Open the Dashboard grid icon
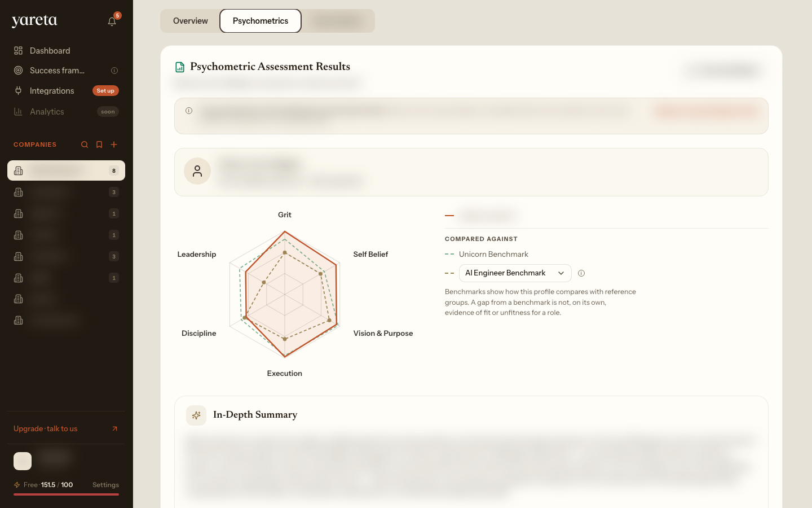This screenshot has width=812, height=508. coord(18,51)
